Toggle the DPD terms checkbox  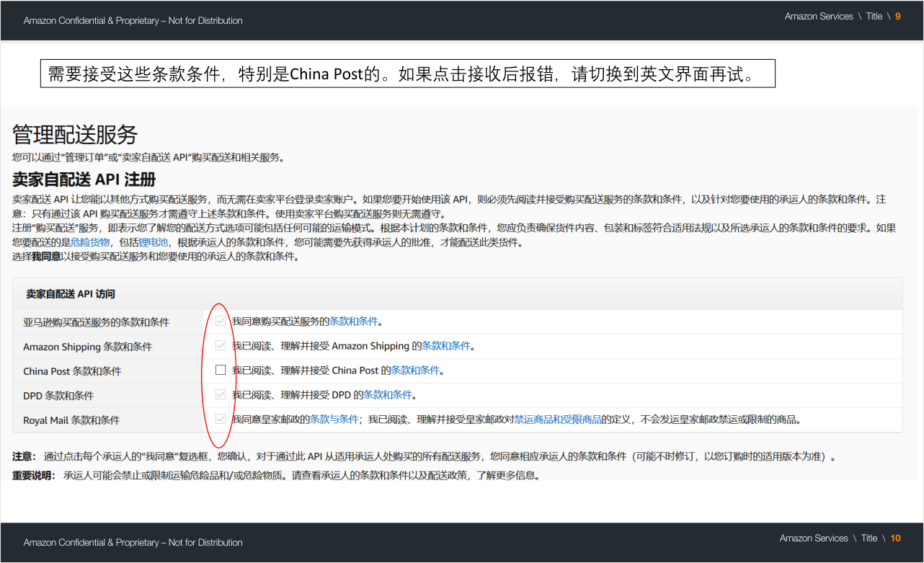point(221,394)
